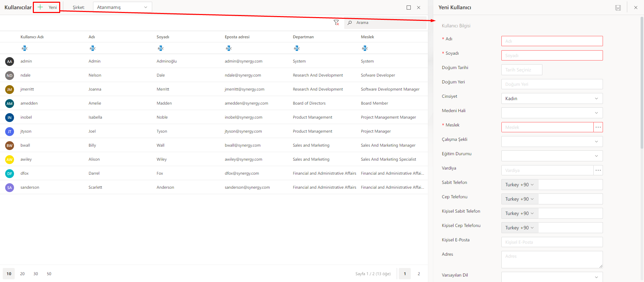Click the Adres text area
This screenshot has width=644, height=282.
pyautogui.click(x=552, y=259)
